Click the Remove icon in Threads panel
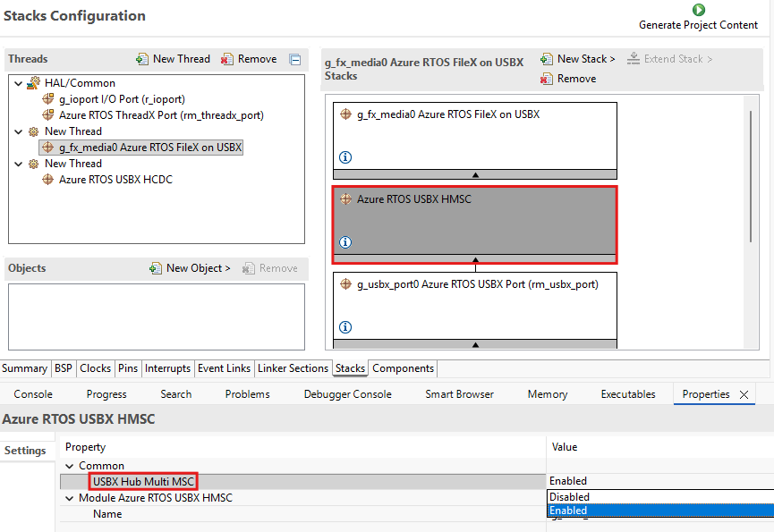The width and height of the screenshot is (774, 532). [227, 59]
